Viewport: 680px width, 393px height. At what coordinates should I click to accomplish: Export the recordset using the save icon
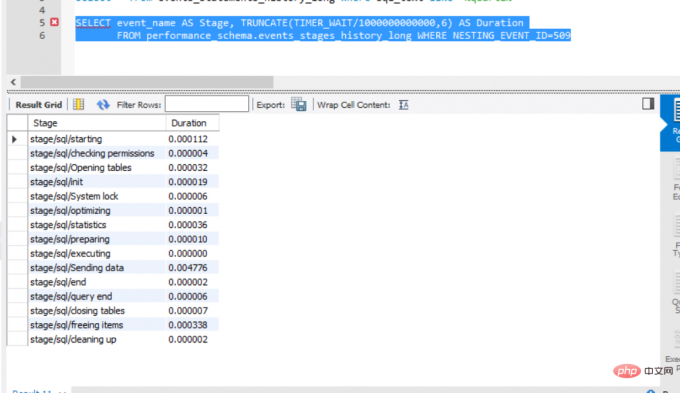[x=299, y=105]
